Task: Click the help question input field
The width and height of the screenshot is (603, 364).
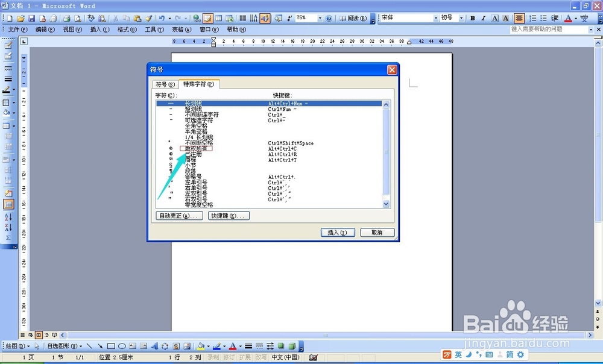Action: click(x=549, y=30)
